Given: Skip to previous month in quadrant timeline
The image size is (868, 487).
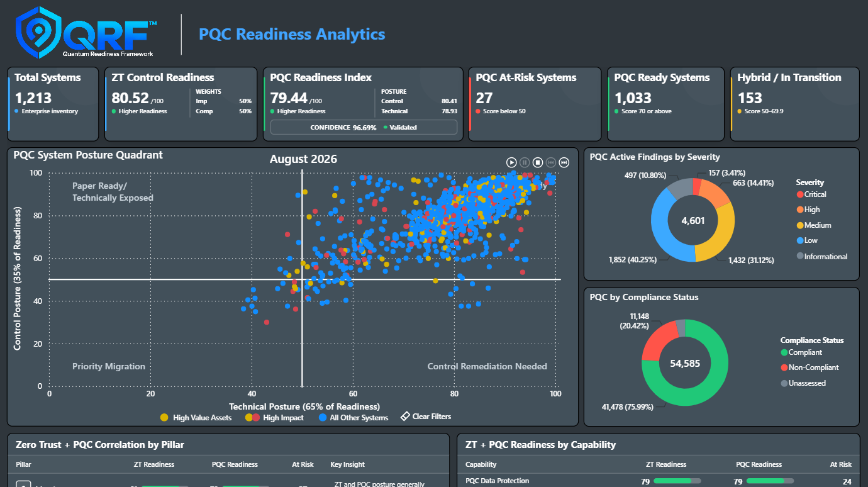Looking at the screenshot, I should (x=551, y=162).
